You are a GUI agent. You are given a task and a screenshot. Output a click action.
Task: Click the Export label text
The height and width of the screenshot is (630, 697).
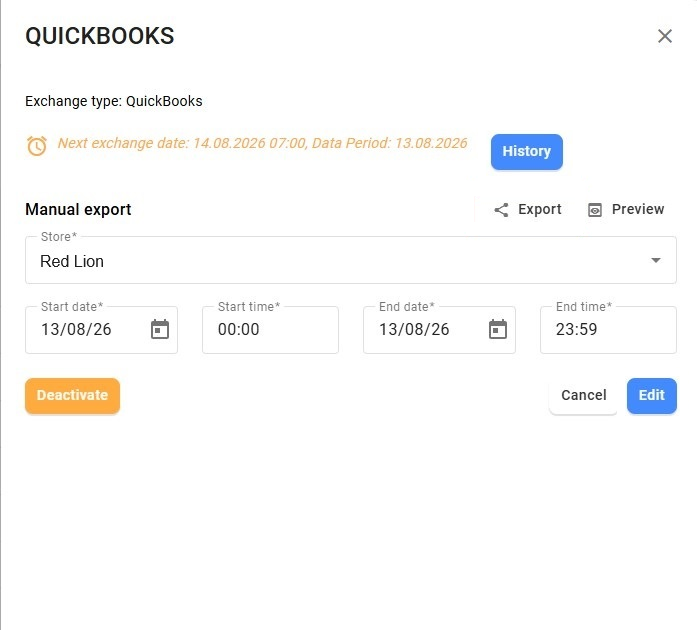[540, 209]
